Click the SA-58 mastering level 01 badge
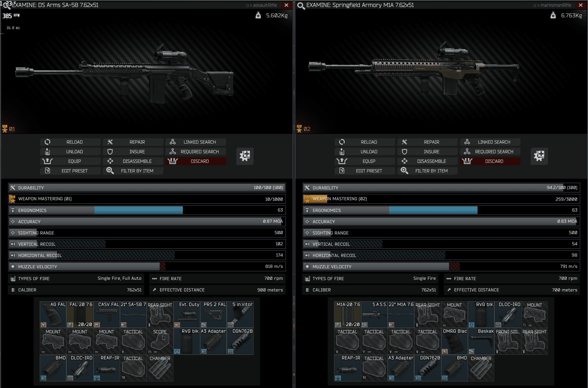This screenshot has height=388, width=588. coord(8,129)
